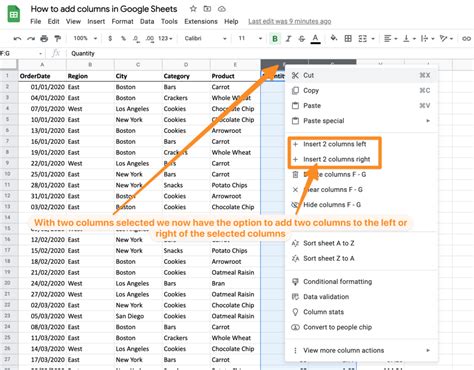Screen dimensions: 474x370
Task: Open the View menu
Action: click(73, 22)
